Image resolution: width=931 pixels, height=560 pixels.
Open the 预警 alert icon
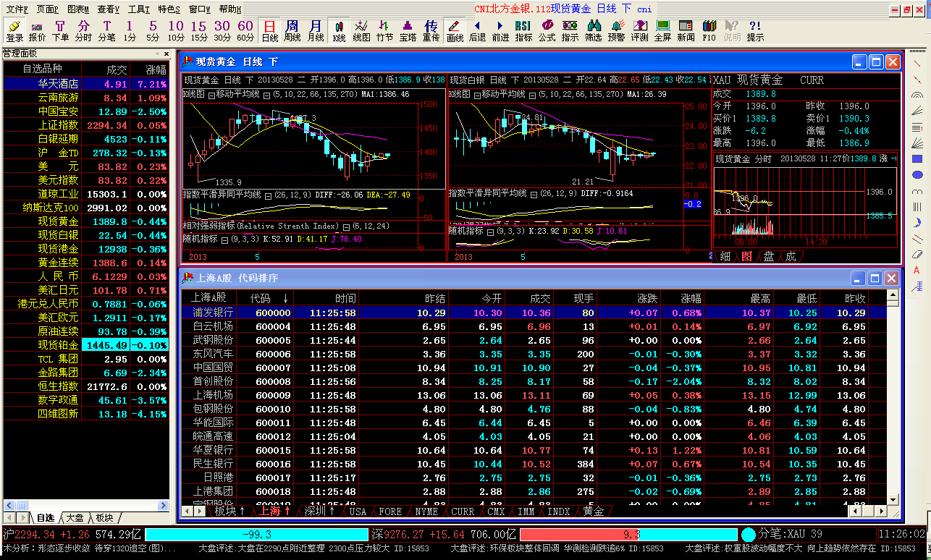click(x=616, y=30)
